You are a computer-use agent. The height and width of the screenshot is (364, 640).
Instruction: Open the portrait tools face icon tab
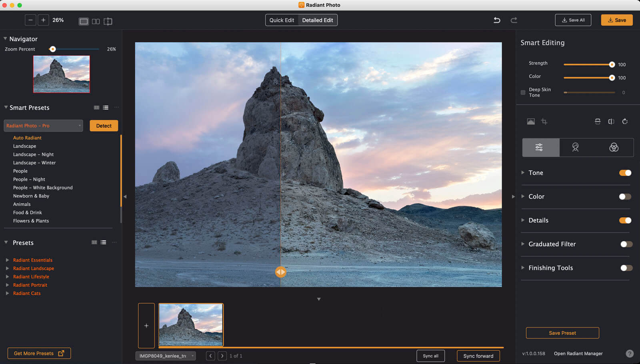pyautogui.click(x=575, y=148)
